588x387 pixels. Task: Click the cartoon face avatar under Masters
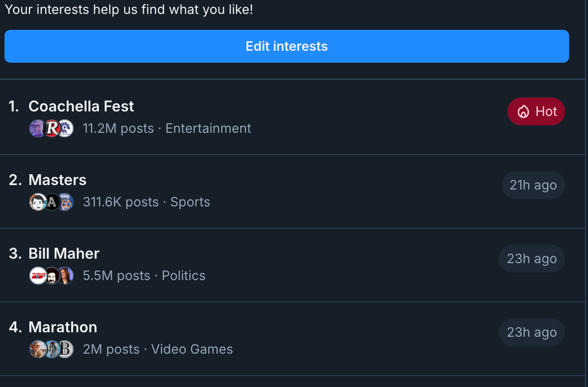pos(37,202)
